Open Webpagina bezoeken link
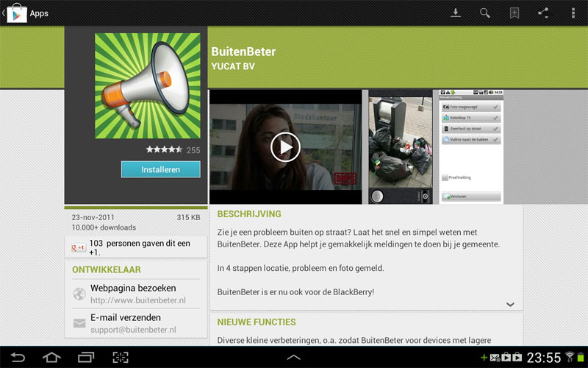The height and width of the screenshot is (368, 588). coord(133,288)
